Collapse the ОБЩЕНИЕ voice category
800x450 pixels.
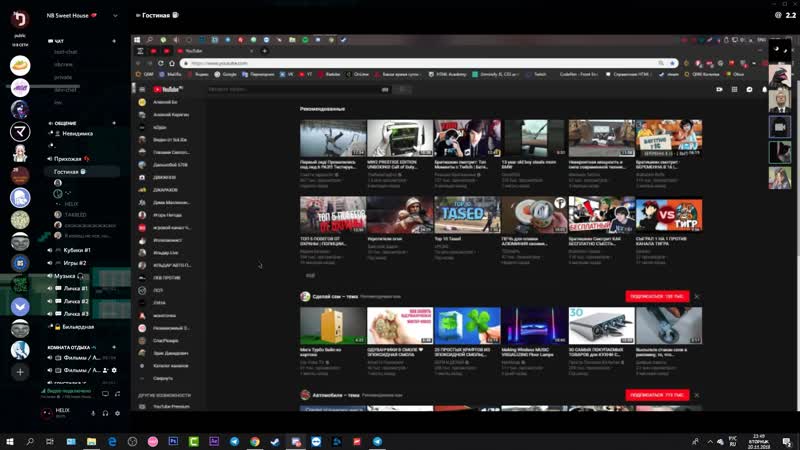62,123
